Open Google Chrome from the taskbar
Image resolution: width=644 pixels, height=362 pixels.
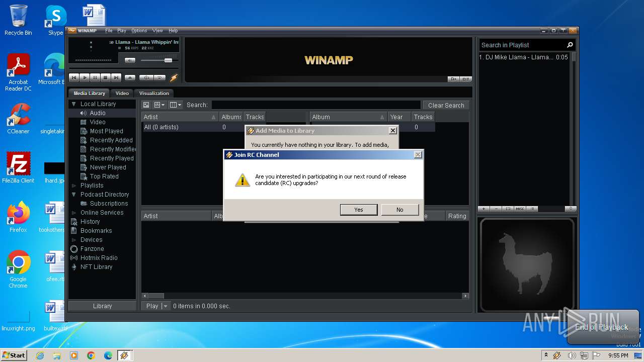point(91,355)
